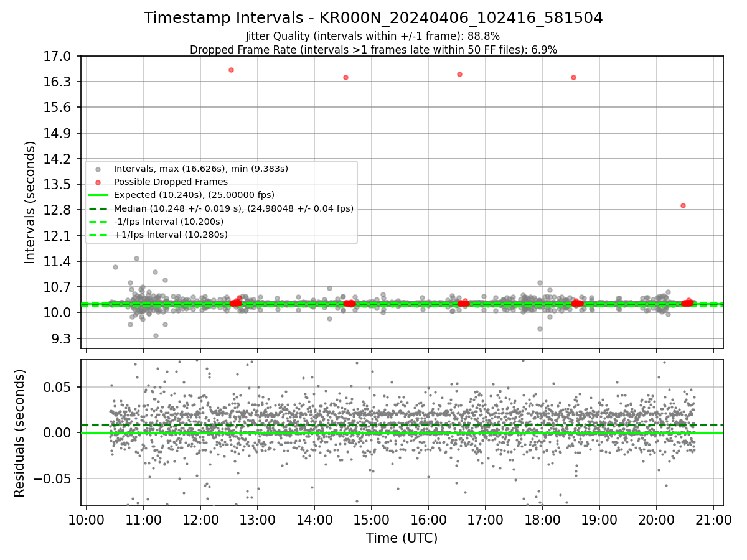Click the x-axis tick label "12:00"
Viewport: 747px width, 560px height.
tap(200, 520)
